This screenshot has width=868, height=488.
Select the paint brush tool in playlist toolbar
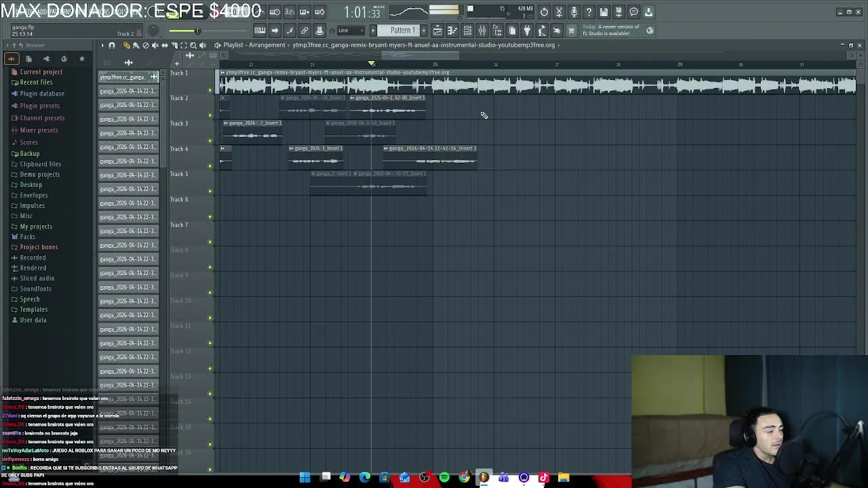click(136, 45)
